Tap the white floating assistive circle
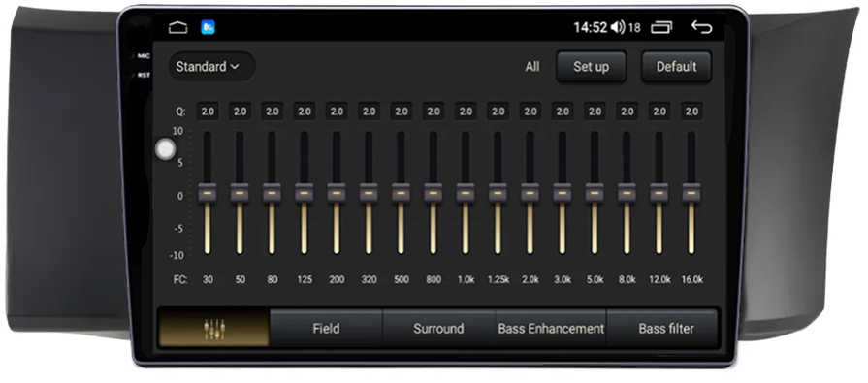This screenshot has width=868, height=383. point(166,149)
